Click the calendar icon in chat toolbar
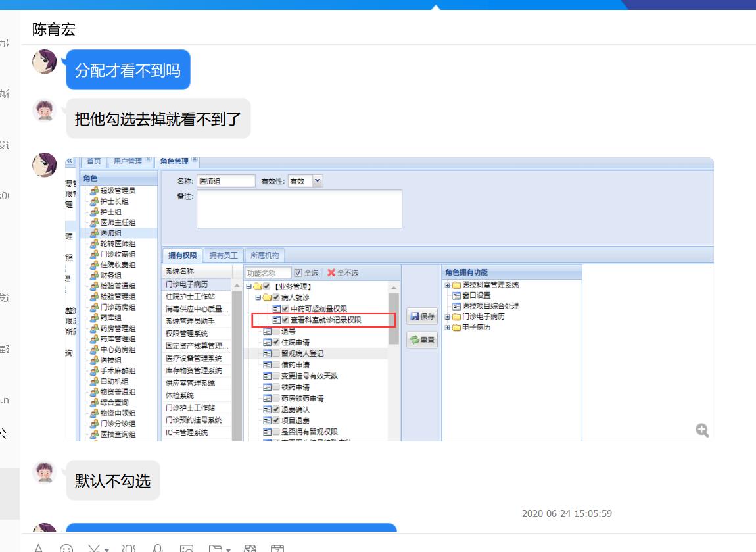 (277, 549)
